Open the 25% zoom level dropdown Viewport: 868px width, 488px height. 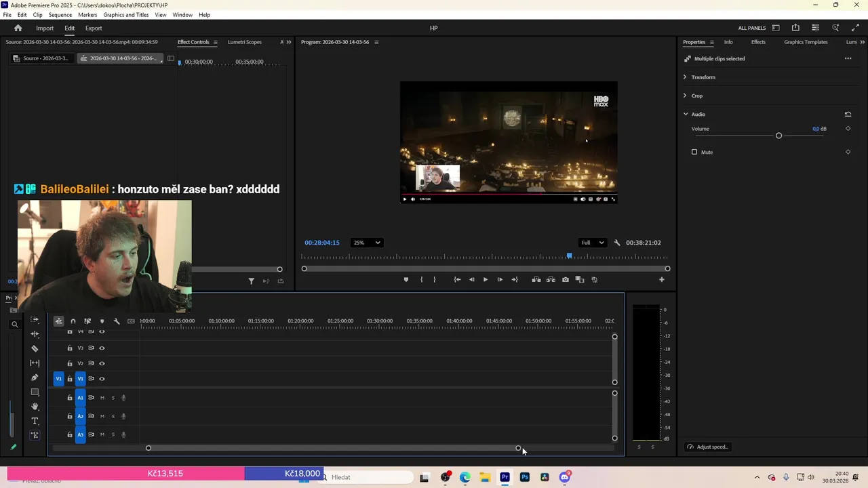click(367, 243)
